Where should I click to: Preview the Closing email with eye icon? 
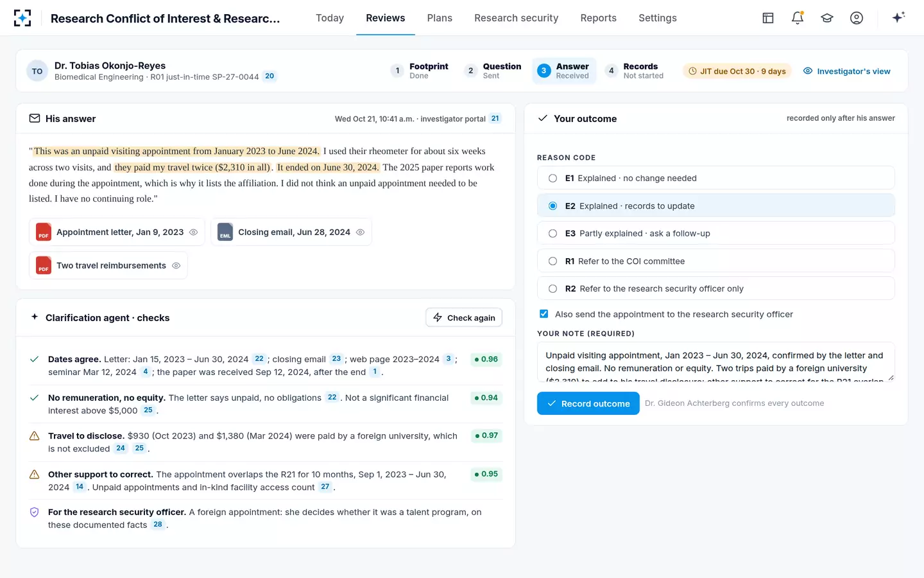[x=360, y=232]
